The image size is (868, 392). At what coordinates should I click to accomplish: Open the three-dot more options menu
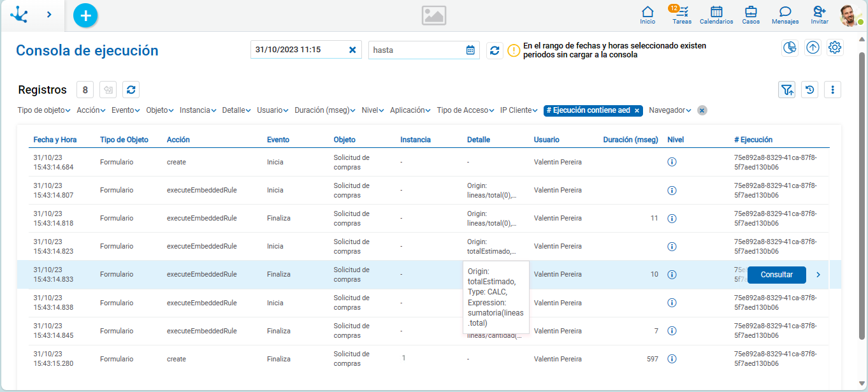(x=832, y=90)
